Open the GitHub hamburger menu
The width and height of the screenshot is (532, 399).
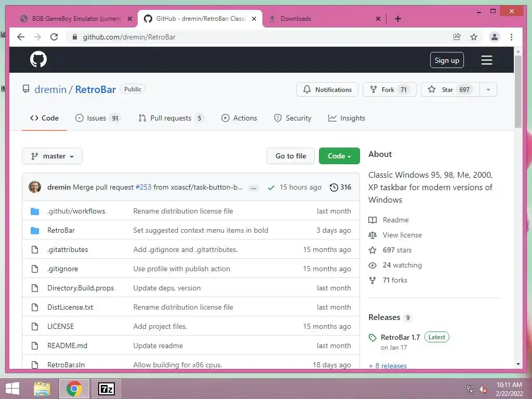click(486, 60)
